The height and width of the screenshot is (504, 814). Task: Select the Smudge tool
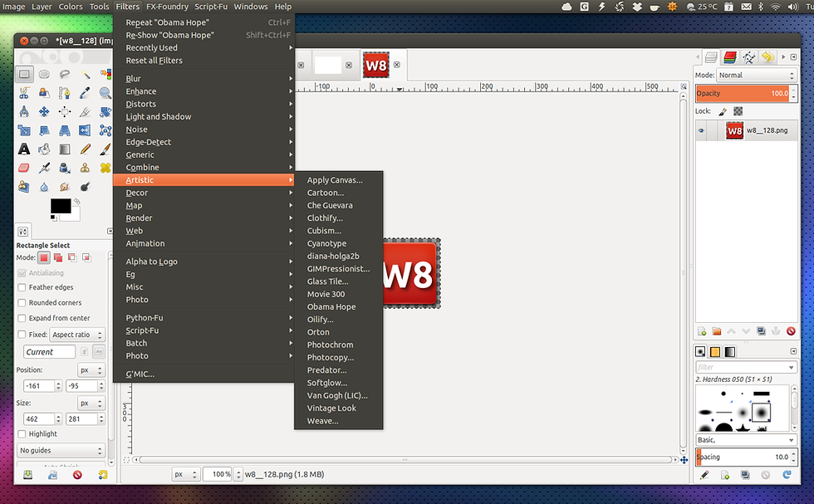click(65, 186)
